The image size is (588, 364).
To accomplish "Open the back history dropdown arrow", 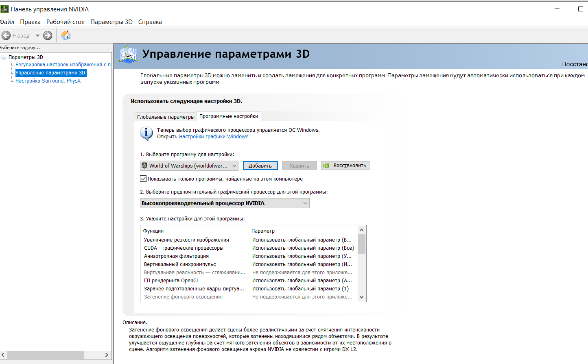I will pyautogui.click(x=37, y=35).
